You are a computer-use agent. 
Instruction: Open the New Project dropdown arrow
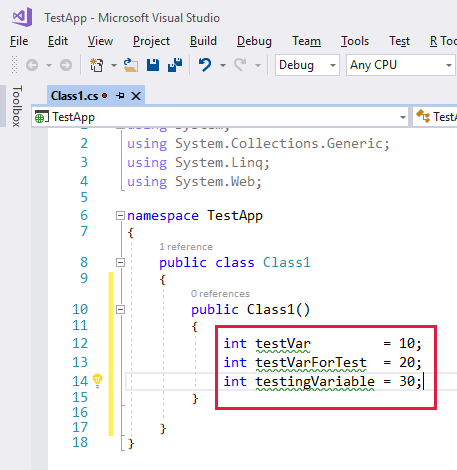[114, 65]
